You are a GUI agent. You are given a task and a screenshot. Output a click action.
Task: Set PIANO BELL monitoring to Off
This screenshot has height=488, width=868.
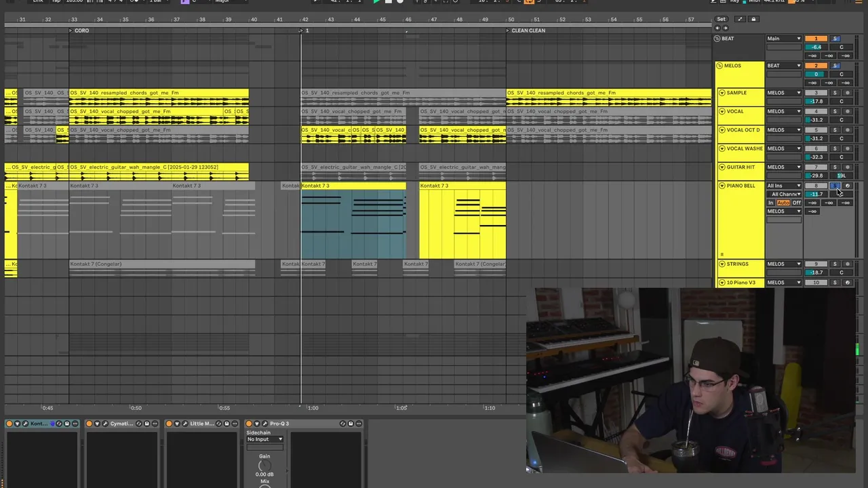pos(796,203)
